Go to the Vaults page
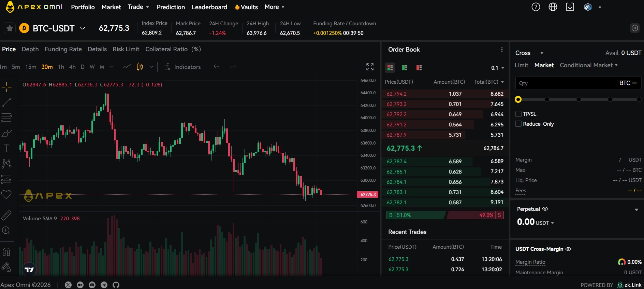 (x=246, y=7)
